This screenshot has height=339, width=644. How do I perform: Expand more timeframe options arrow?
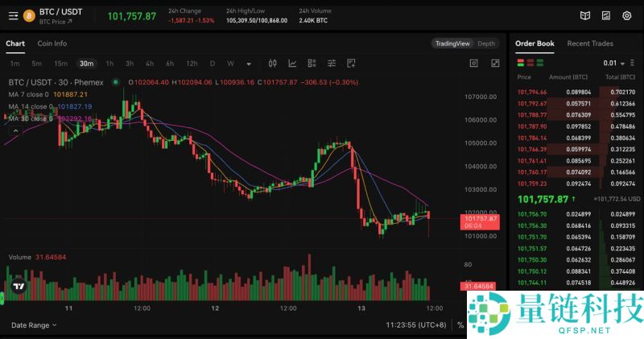click(x=249, y=63)
